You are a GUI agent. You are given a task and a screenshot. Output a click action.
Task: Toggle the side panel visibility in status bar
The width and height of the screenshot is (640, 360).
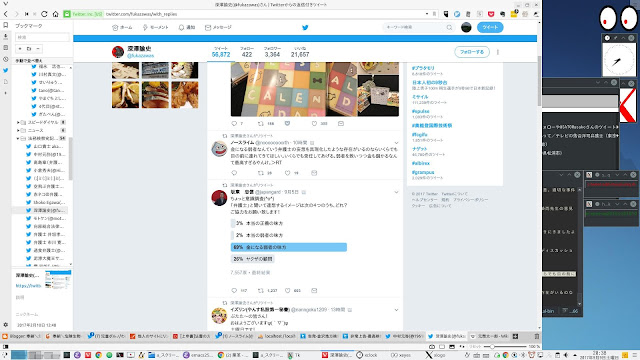coord(6,347)
